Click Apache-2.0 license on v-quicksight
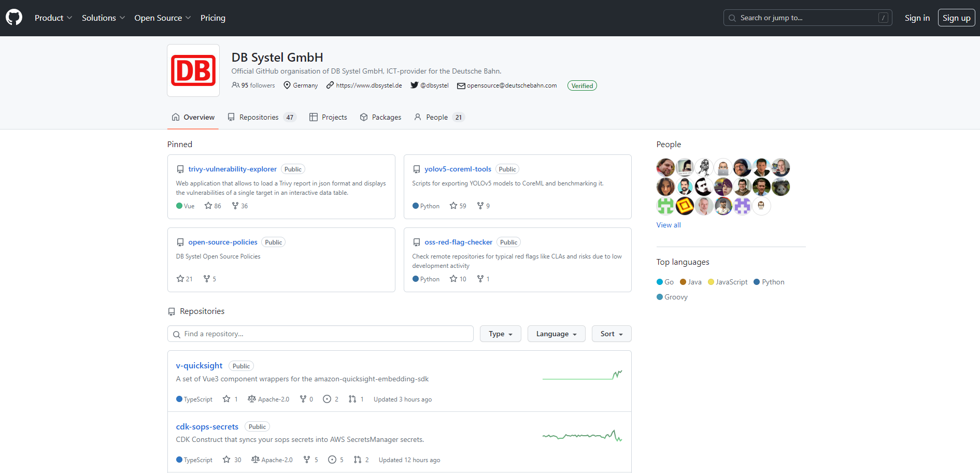 [268, 399]
